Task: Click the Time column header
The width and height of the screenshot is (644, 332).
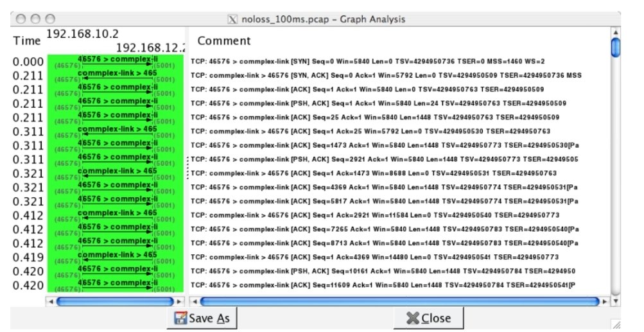Action: pyautogui.click(x=27, y=41)
